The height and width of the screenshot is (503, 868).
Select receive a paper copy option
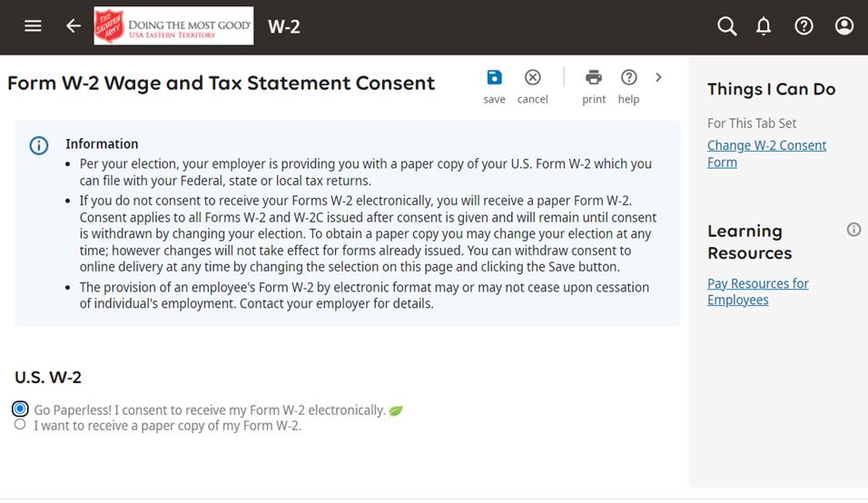(x=20, y=424)
